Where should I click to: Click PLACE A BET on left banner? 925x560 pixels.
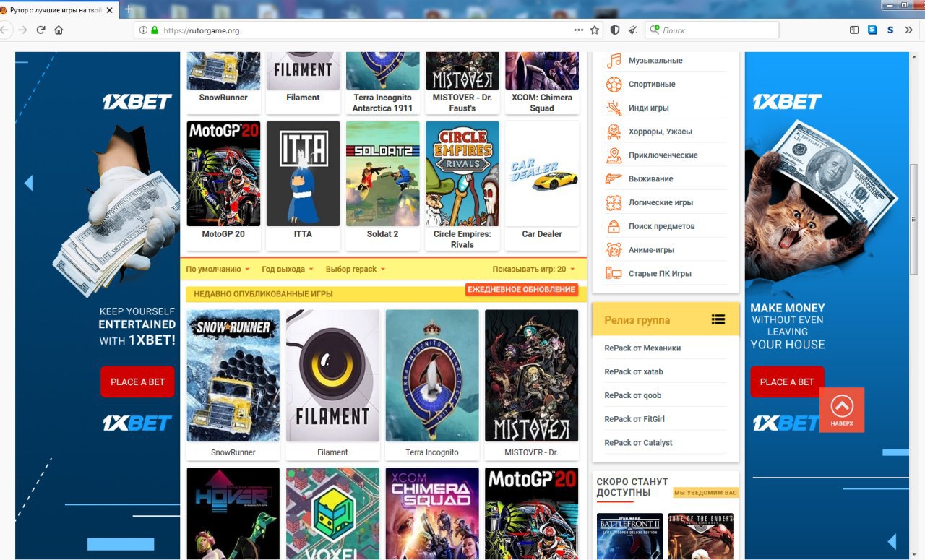click(x=137, y=382)
